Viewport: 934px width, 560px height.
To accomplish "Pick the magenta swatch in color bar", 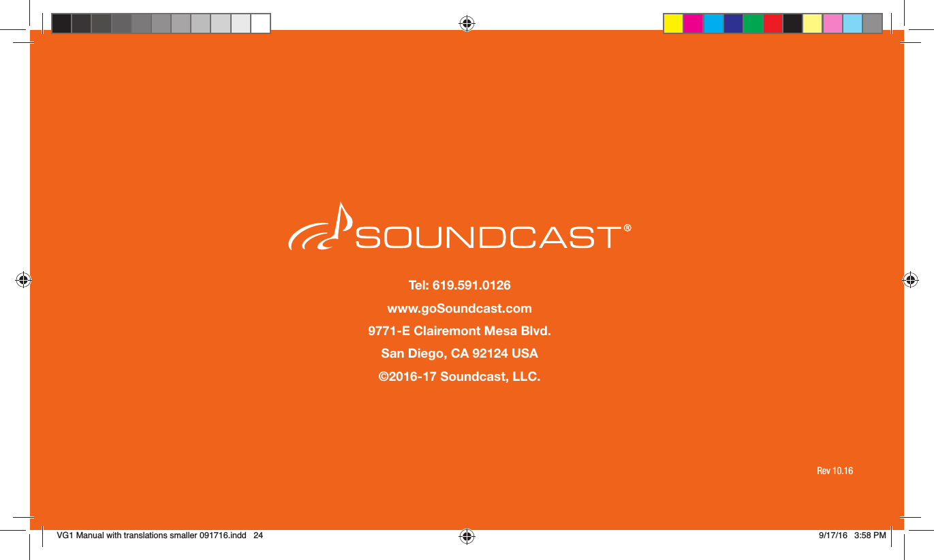I will pyautogui.click(x=694, y=24).
